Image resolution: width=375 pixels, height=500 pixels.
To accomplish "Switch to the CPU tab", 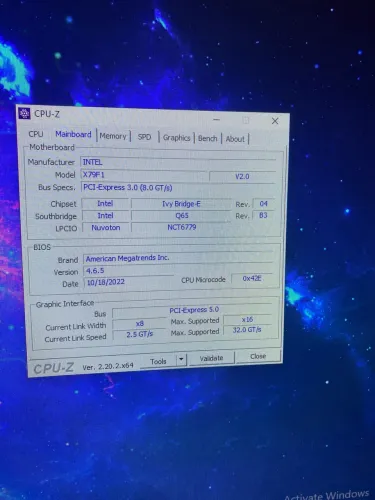I will 36,134.
